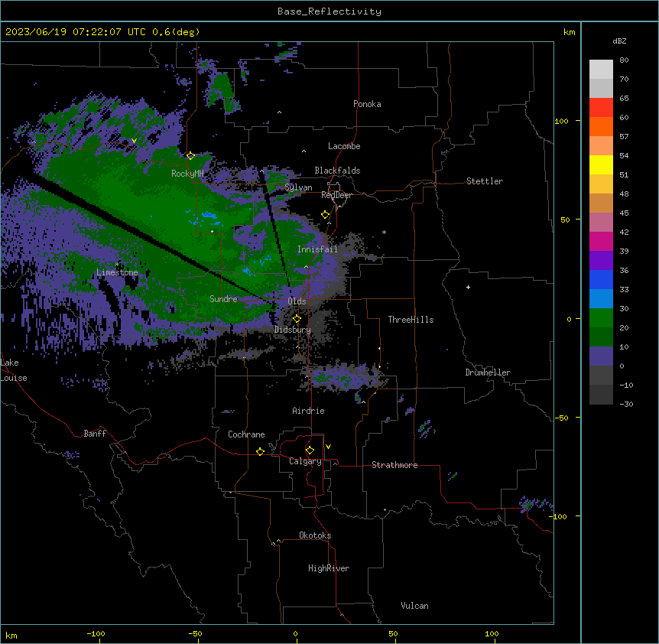This screenshot has height=644, width=659.
Task: Click the km unit label at bottom left
Action: point(11,635)
